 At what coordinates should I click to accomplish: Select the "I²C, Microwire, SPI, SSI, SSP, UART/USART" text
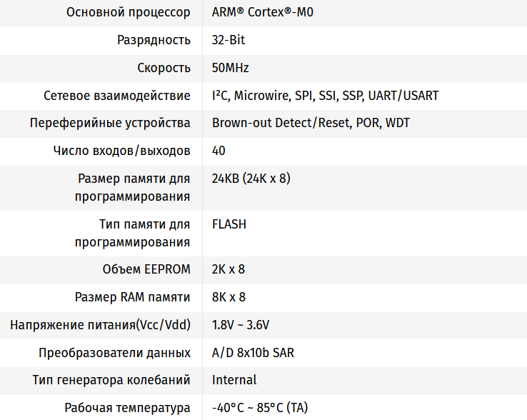(325, 96)
